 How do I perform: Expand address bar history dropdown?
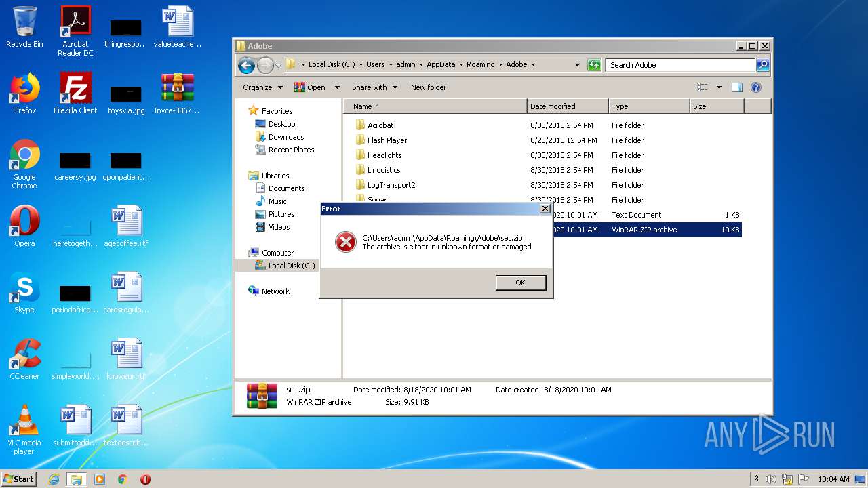tap(577, 65)
